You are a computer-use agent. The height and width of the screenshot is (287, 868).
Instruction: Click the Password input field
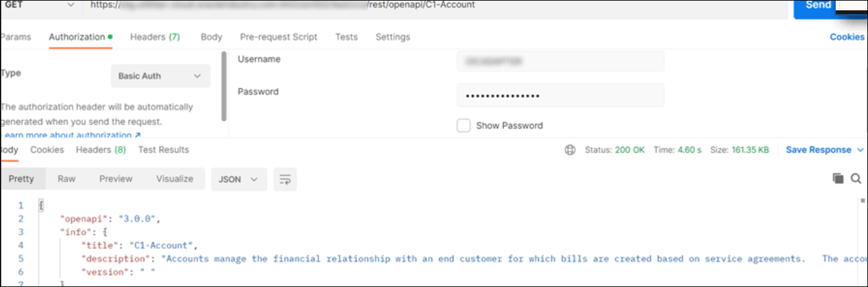click(560, 95)
